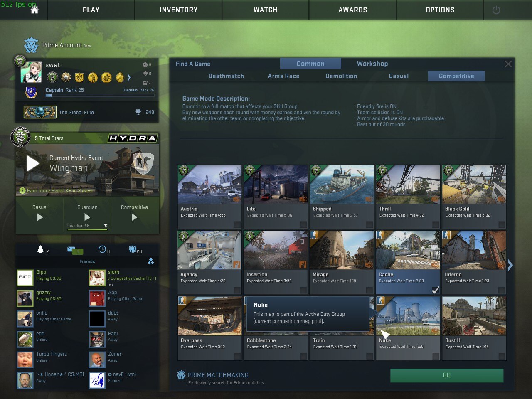Select the gold shield-shaped medal
This screenshot has width=532, height=399.
[79, 77]
